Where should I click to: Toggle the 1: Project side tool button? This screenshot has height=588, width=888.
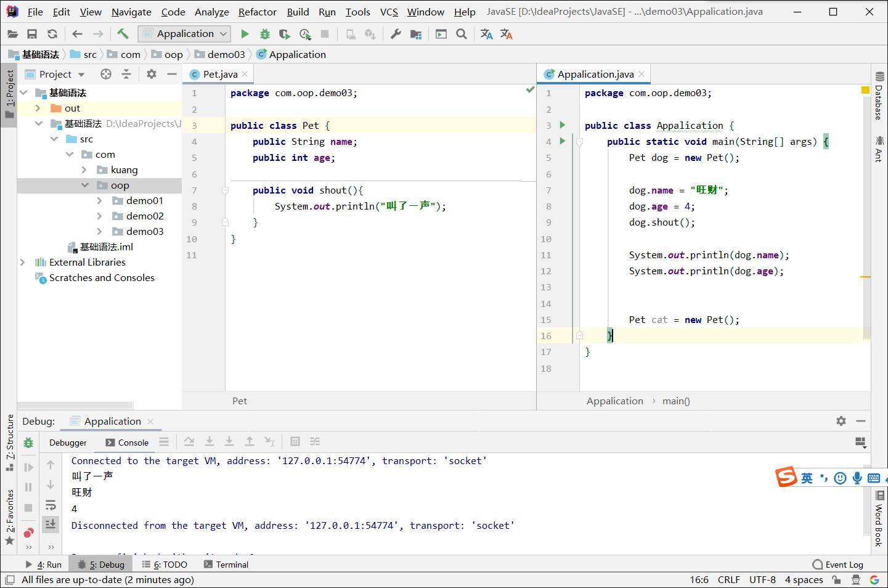pos(9,94)
